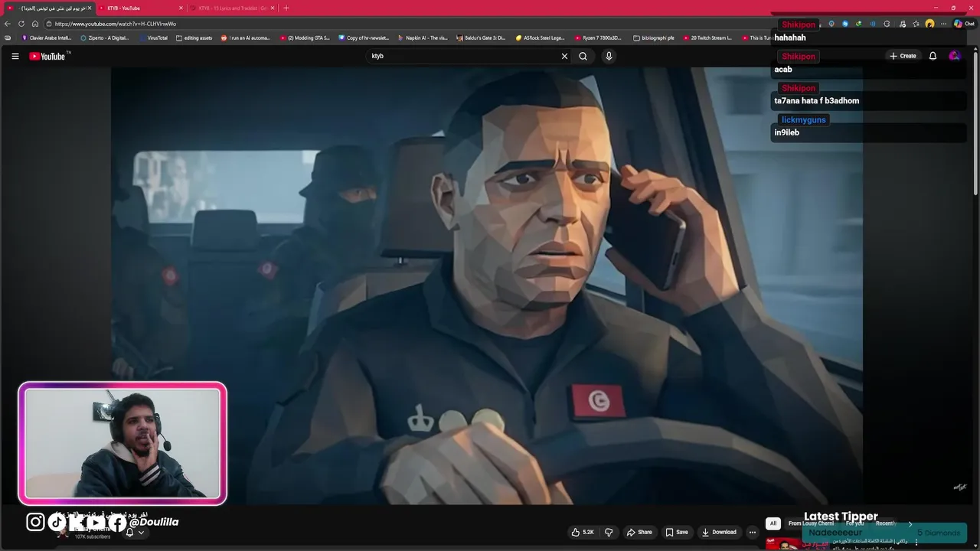Open the TikTok icon in stream overlay

57,522
